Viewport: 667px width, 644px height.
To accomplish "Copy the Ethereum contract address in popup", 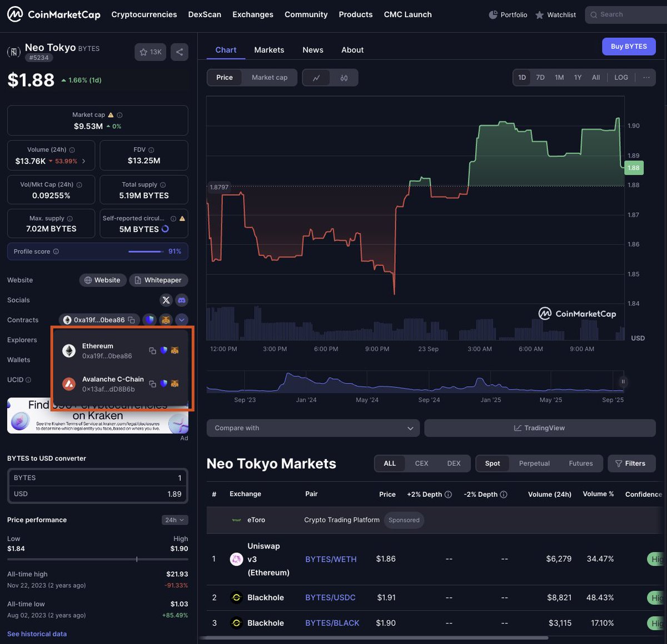I will [x=152, y=351].
